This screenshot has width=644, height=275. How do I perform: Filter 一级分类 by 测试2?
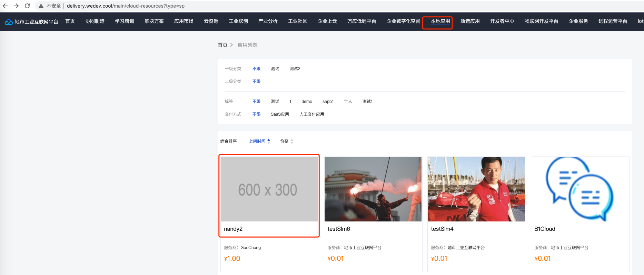click(x=295, y=69)
